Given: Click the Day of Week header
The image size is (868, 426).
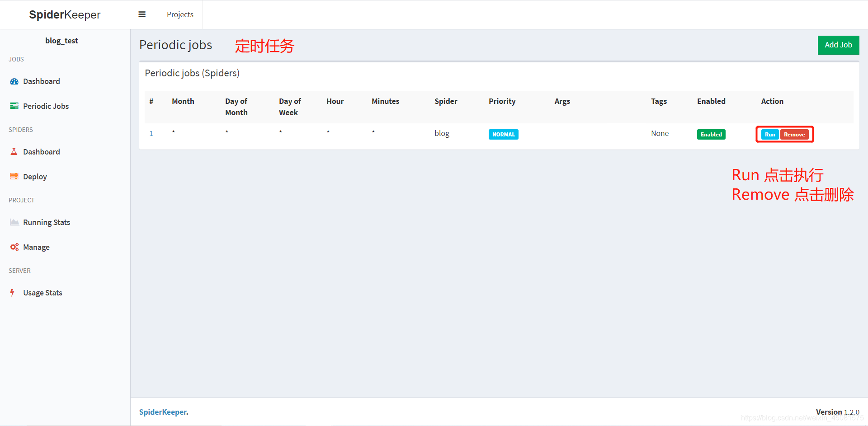Looking at the screenshot, I should pyautogui.click(x=290, y=107).
